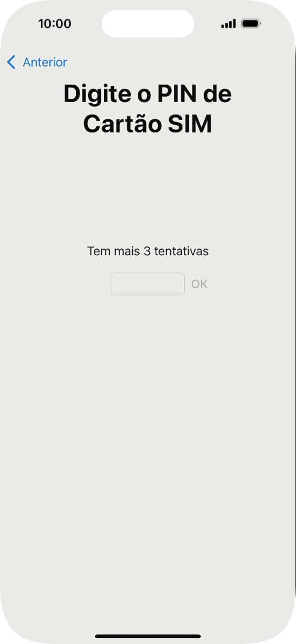296x644 pixels.
Task: Tap the Dynamic Island area
Action: pyautogui.click(x=148, y=23)
